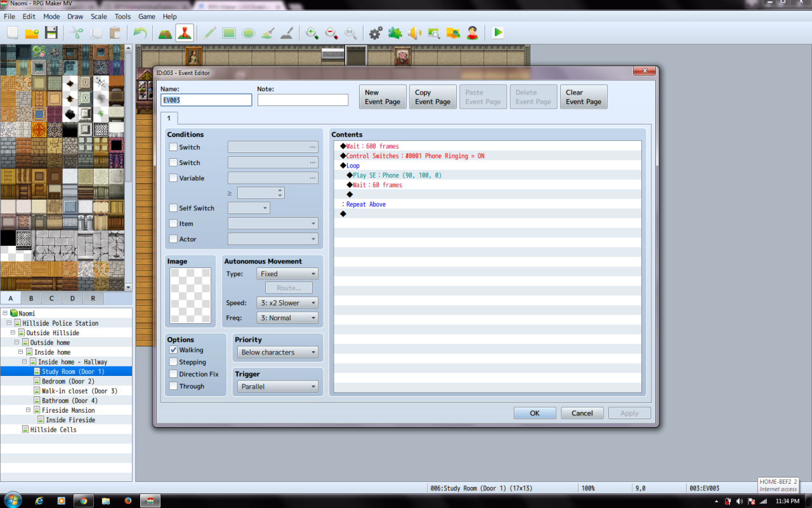Confirm the event with OK
This screenshot has width=812, height=508.
535,413
